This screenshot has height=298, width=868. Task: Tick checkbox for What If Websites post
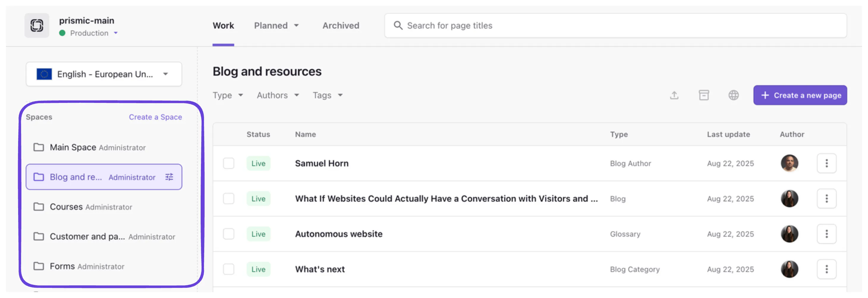click(229, 199)
